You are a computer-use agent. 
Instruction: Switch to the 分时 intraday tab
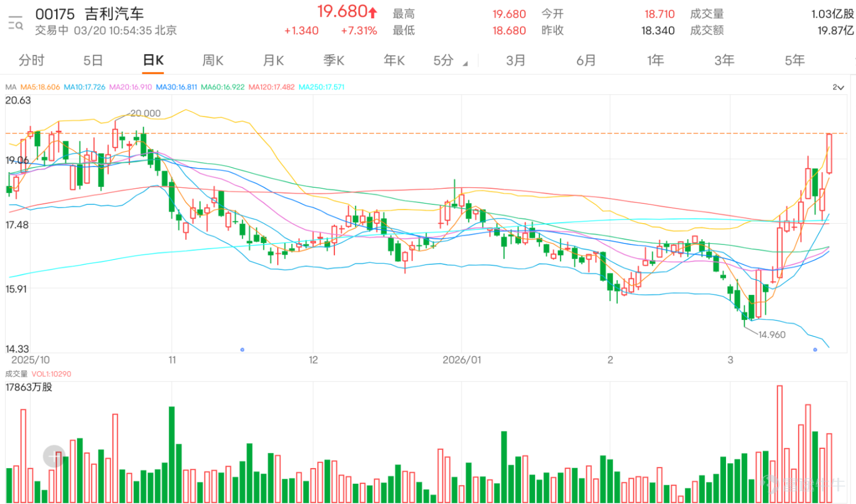pyautogui.click(x=32, y=60)
